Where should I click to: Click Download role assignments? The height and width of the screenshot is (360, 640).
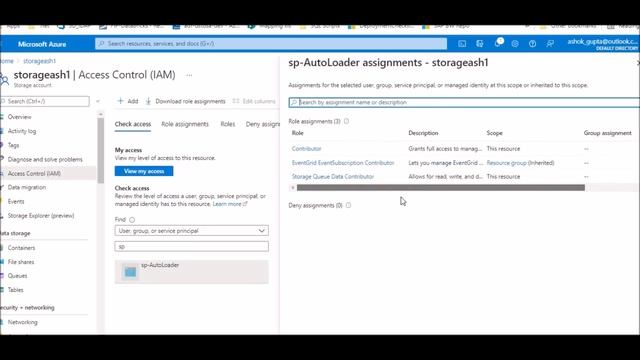click(186, 101)
